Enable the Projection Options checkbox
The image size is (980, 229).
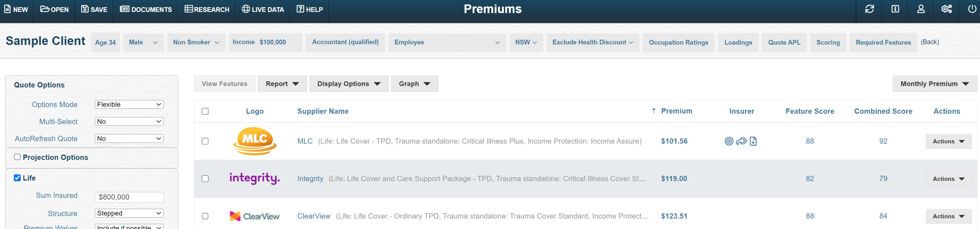[x=17, y=157]
